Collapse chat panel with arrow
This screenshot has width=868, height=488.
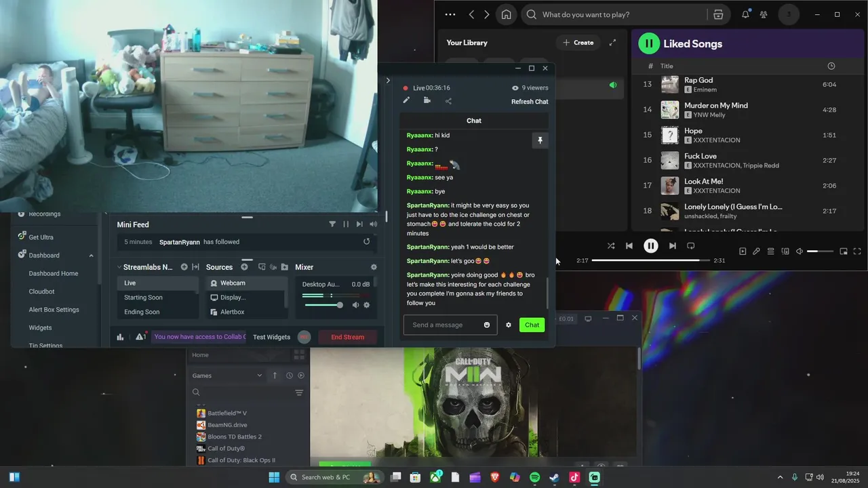point(388,80)
